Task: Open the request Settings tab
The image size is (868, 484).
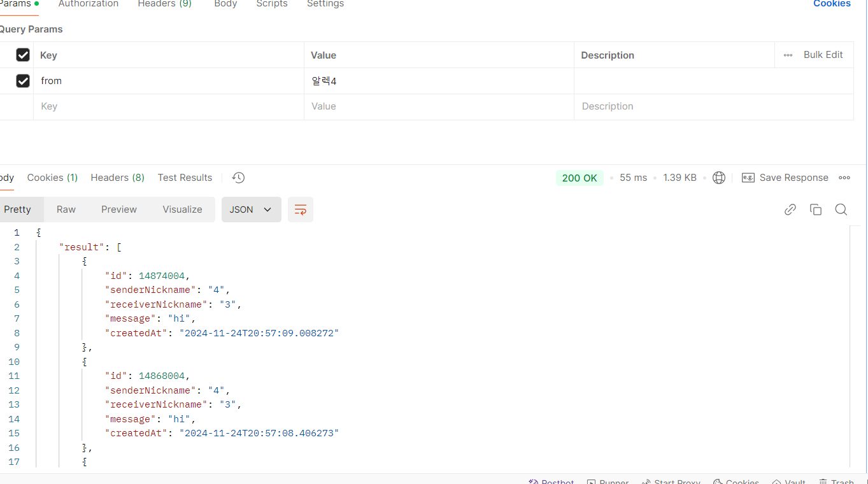Action: coord(325,4)
